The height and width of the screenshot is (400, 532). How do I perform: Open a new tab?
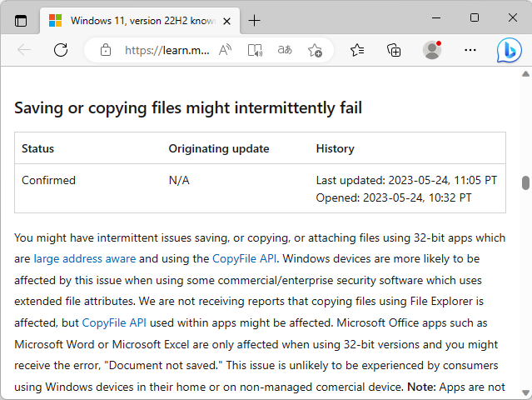point(255,20)
